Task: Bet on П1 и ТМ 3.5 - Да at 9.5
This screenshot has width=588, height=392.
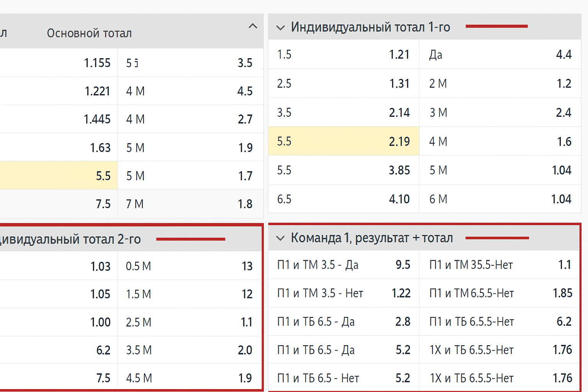Action: (x=343, y=265)
